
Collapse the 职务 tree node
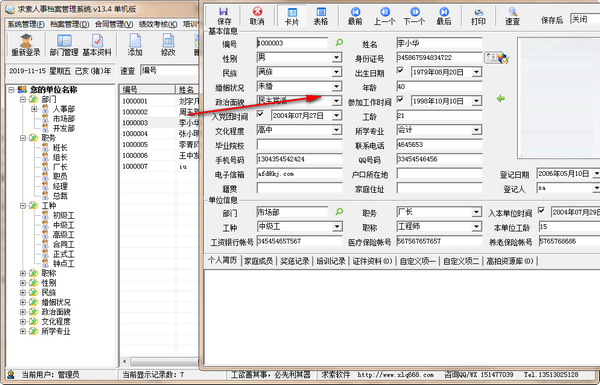[x=23, y=138]
